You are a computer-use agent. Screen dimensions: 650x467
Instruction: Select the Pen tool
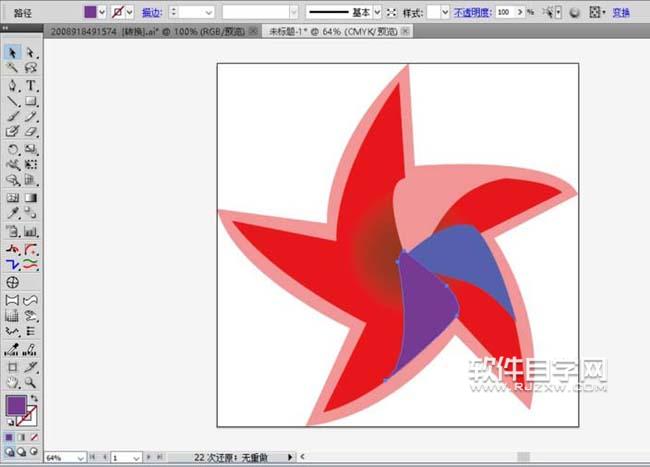click(x=12, y=85)
